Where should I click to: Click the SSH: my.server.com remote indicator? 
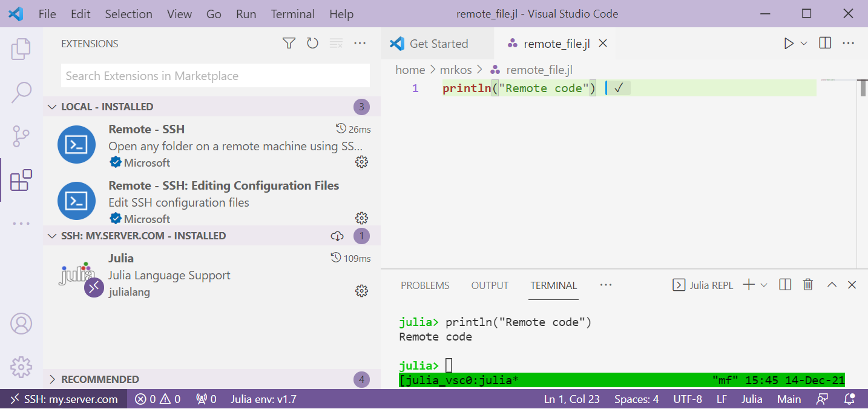(64, 399)
